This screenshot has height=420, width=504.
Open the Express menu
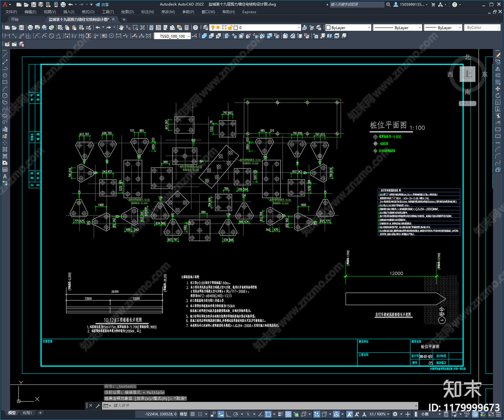[249, 12]
